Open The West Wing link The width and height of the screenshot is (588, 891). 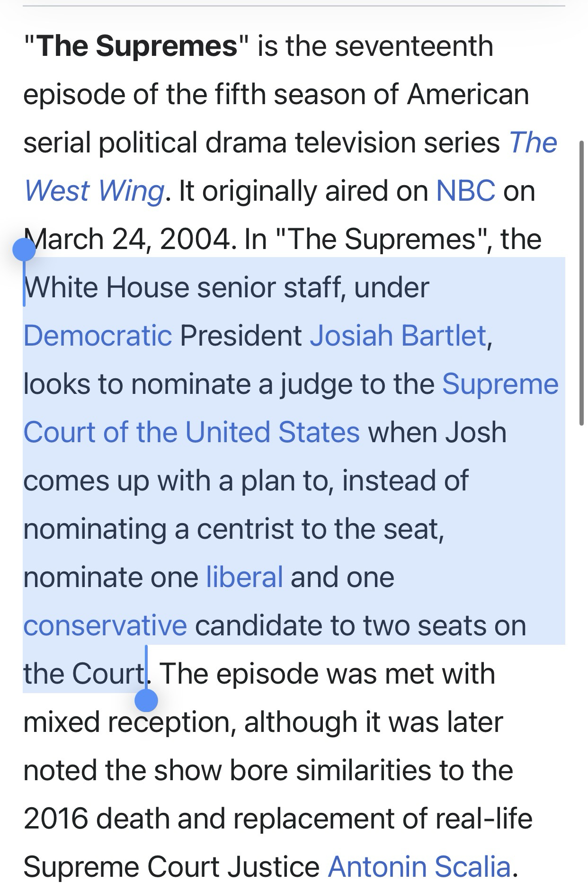[x=94, y=191]
